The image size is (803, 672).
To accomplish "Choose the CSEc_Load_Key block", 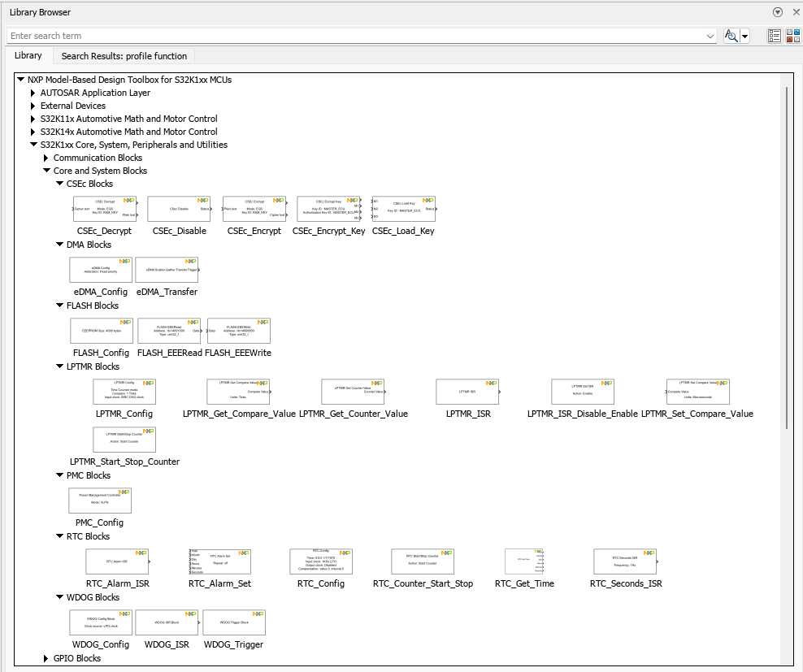I will (x=404, y=209).
